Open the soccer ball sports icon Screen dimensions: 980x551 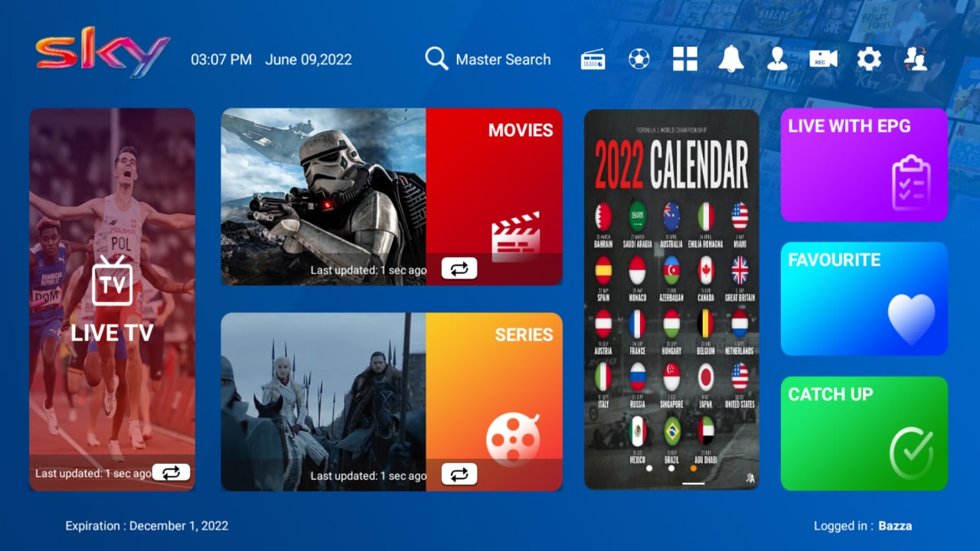(639, 59)
